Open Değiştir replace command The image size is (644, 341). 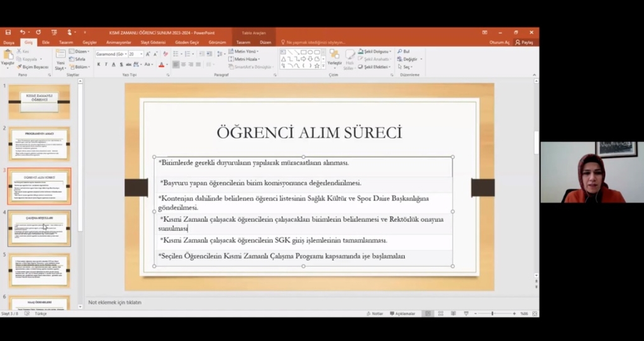[410, 59]
